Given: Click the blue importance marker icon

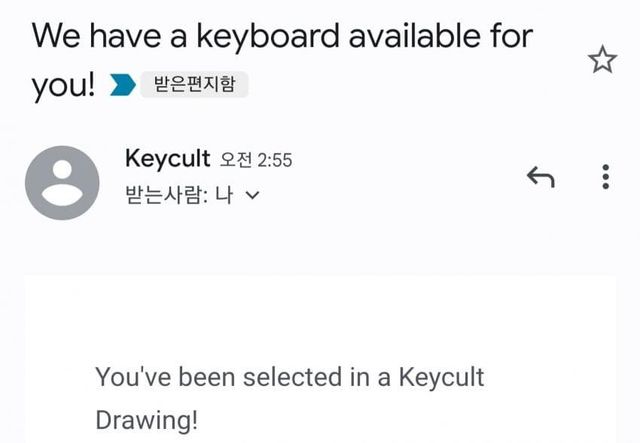Looking at the screenshot, I should point(123,86).
